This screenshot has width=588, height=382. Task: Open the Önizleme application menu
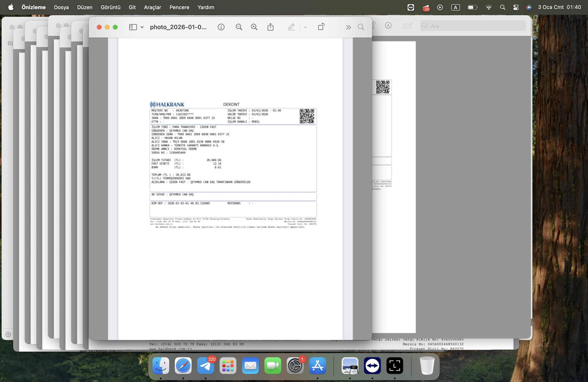34,7
